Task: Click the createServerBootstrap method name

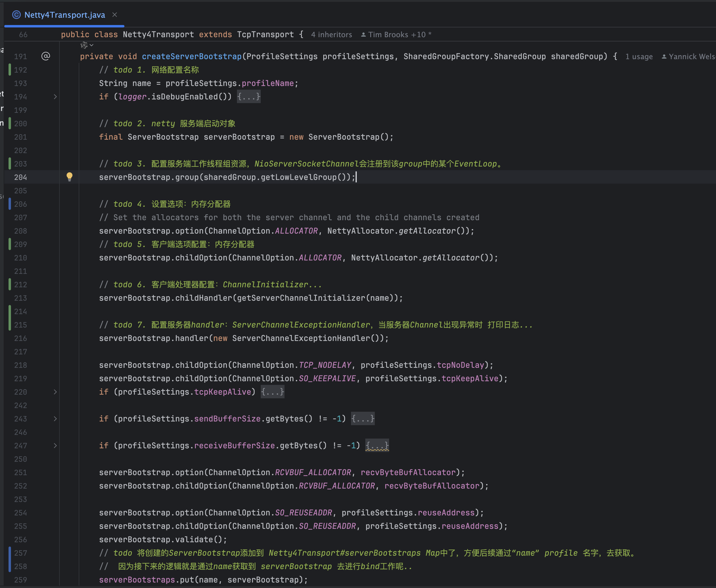Action: click(x=192, y=56)
